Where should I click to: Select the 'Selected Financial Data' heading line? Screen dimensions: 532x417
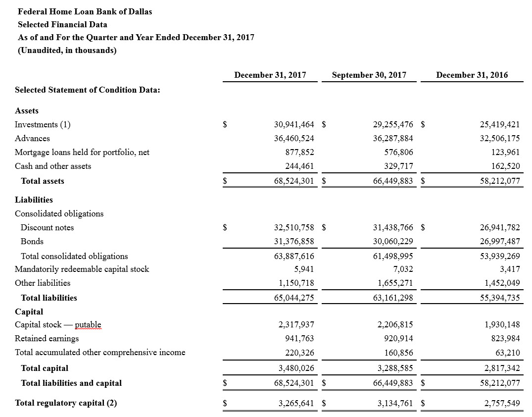click(62, 24)
